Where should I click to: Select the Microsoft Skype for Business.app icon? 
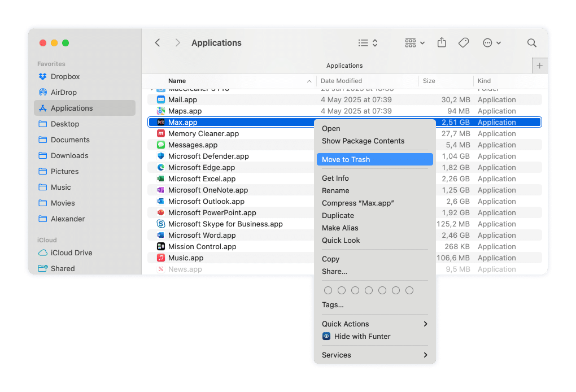pos(161,224)
